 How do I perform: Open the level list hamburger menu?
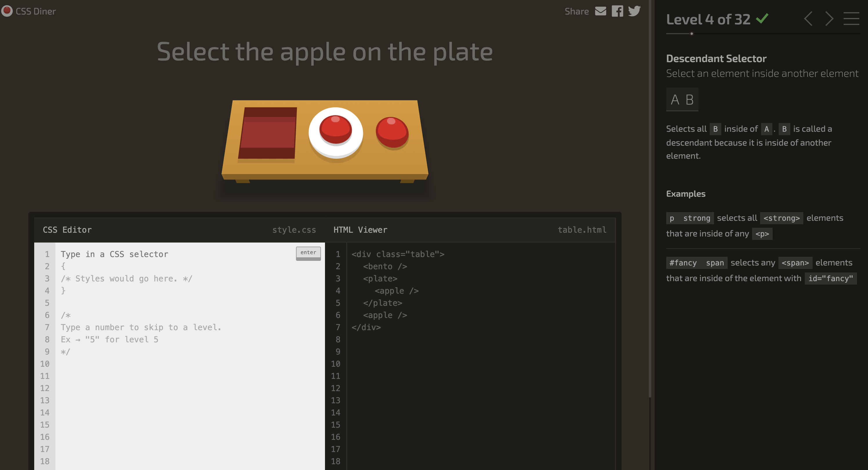point(851,19)
